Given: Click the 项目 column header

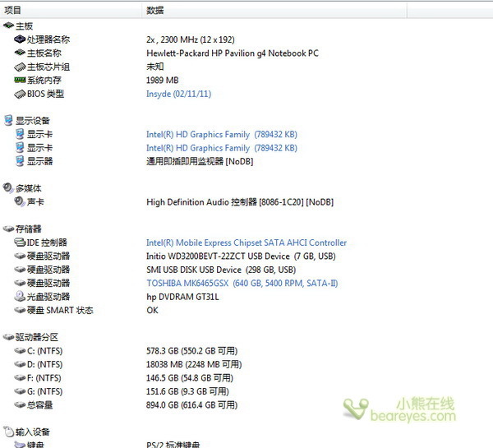Looking at the screenshot, I should 71,11.
